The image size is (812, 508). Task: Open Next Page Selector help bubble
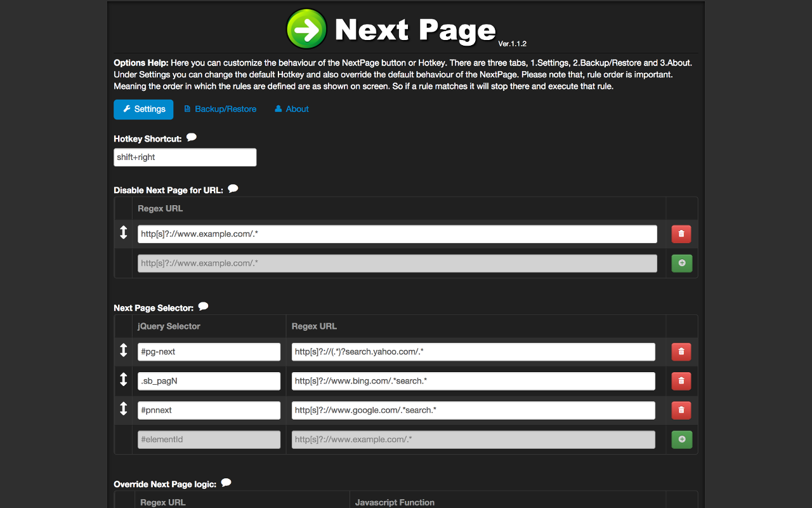point(203,306)
